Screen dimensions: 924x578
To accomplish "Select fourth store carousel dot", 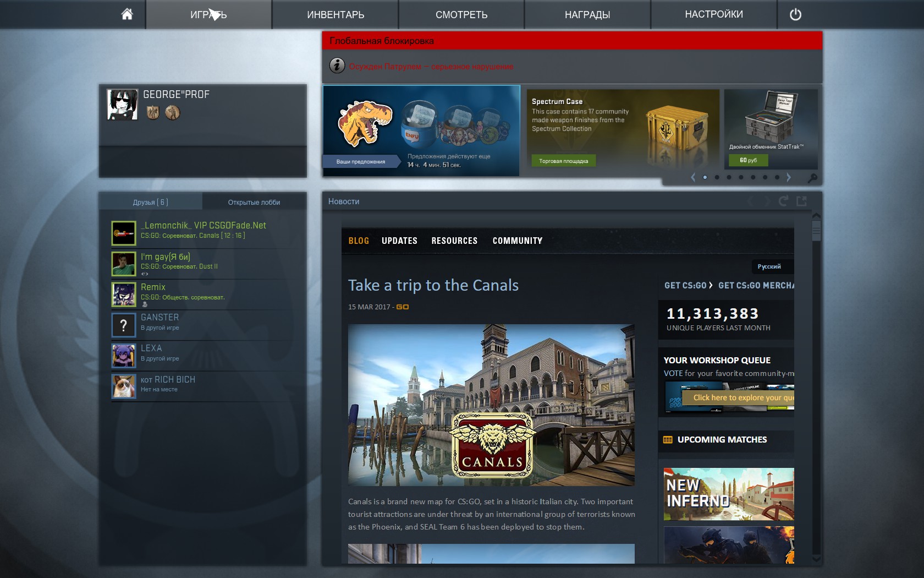I will tap(741, 177).
